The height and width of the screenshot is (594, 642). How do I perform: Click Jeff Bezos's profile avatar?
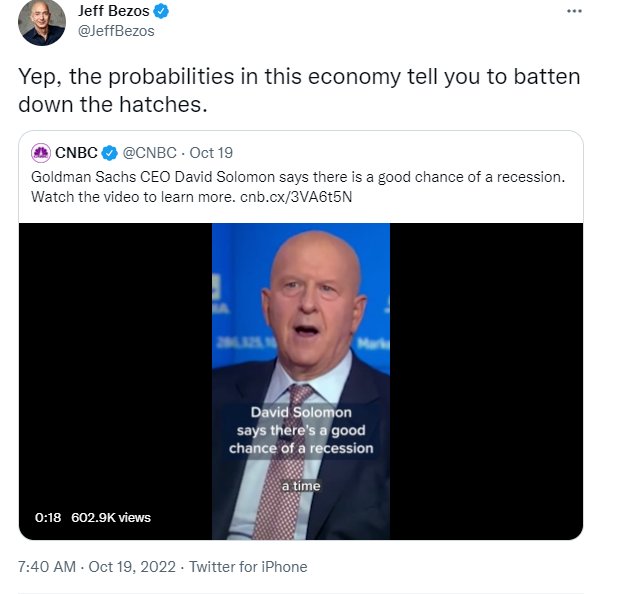[41, 22]
